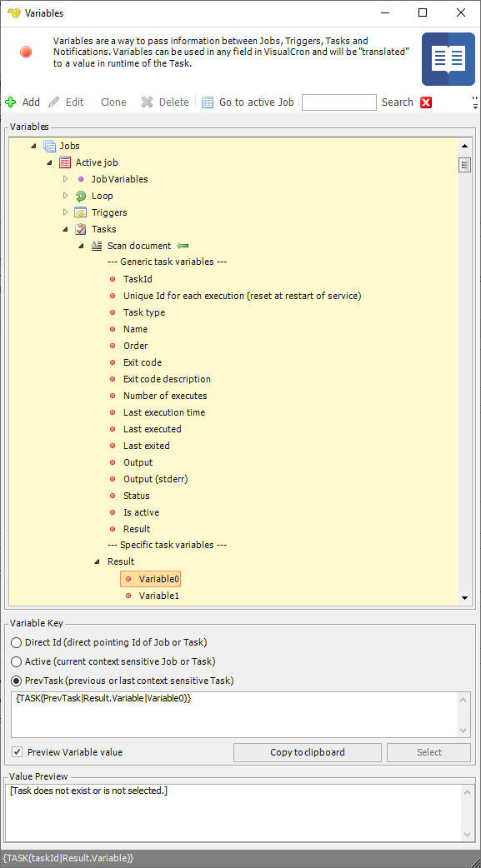The width and height of the screenshot is (481, 868).
Task: Select Number of executes variable
Action: pos(165,396)
